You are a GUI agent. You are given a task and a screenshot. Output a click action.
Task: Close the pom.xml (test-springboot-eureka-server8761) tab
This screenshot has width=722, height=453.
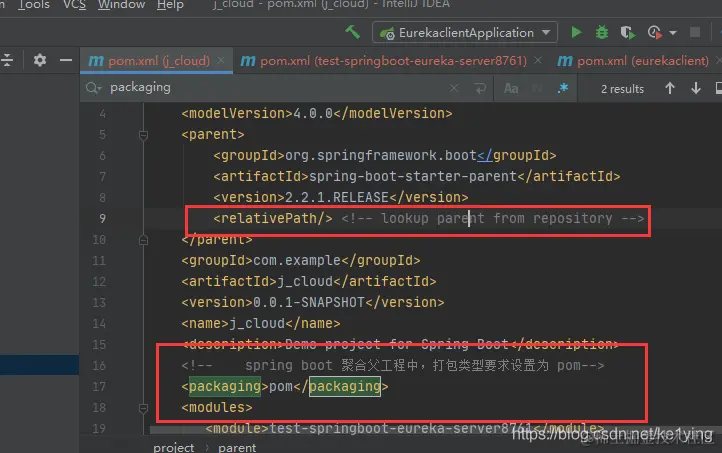(x=538, y=60)
